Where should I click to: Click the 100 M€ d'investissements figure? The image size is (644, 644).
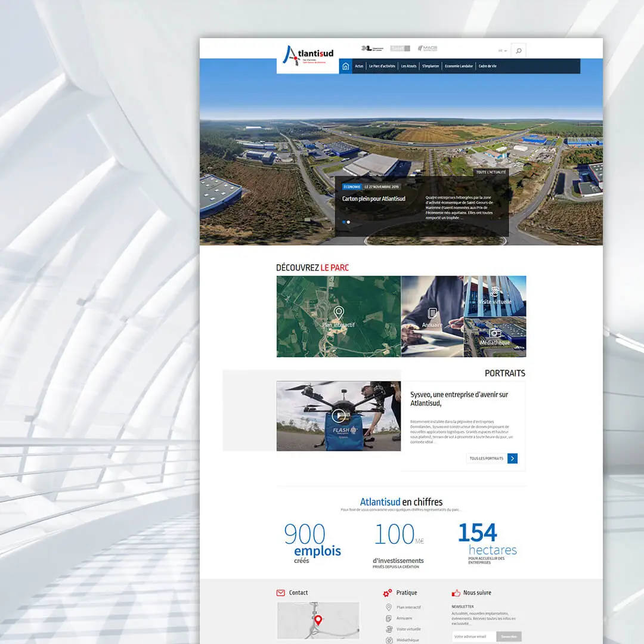(x=398, y=546)
